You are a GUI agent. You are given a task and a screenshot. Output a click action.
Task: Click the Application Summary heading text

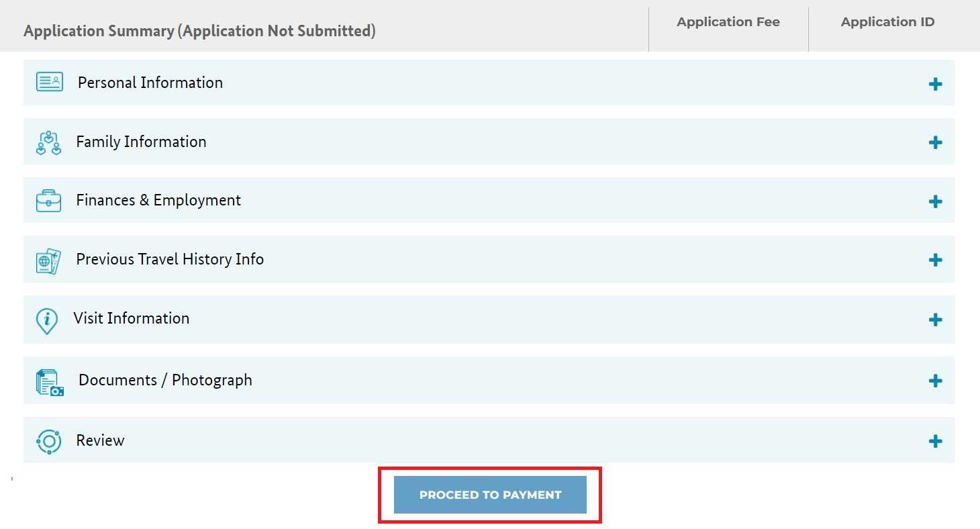pyautogui.click(x=199, y=31)
